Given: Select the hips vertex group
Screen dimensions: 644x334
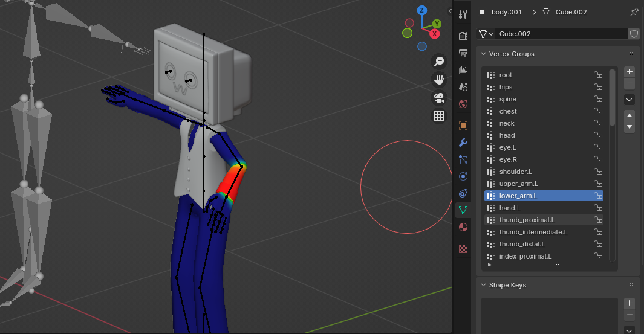Looking at the screenshot, I should [x=544, y=87].
